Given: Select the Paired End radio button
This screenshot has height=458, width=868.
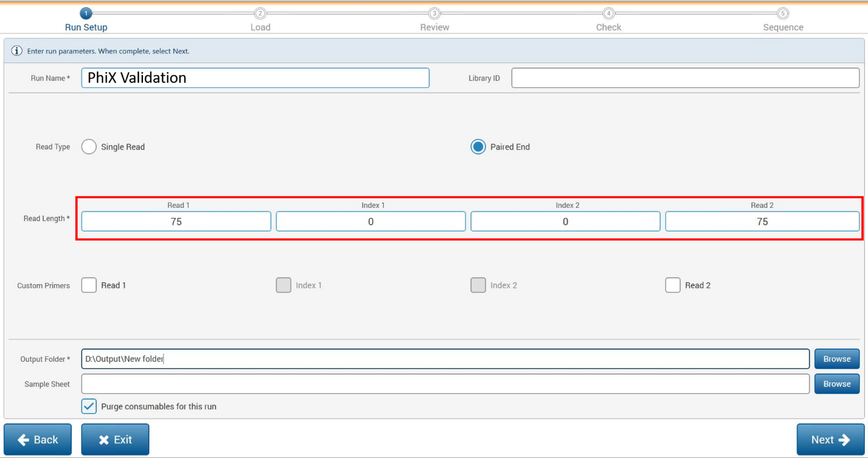Looking at the screenshot, I should [478, 146].
